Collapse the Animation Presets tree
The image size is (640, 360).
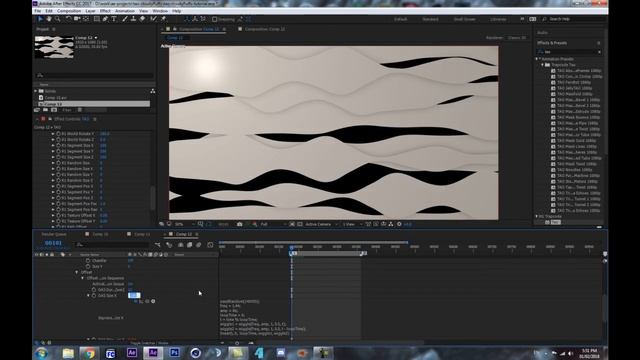pos(537,59)
